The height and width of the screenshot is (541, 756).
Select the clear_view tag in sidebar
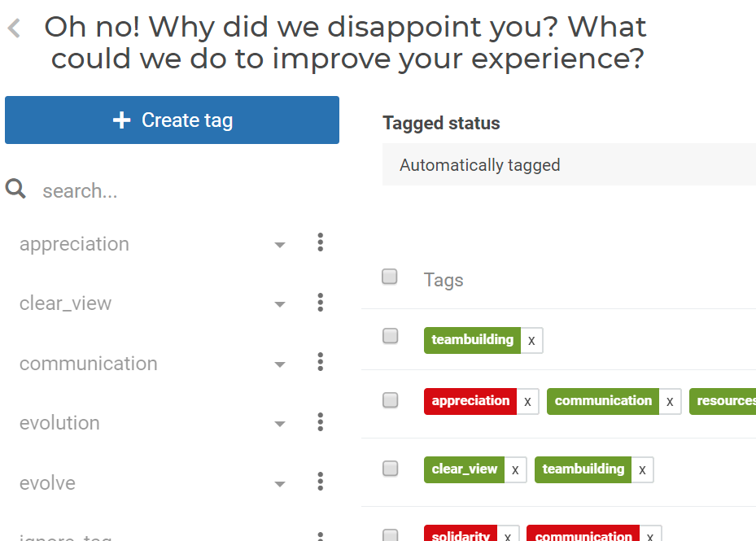coord(66,303)
